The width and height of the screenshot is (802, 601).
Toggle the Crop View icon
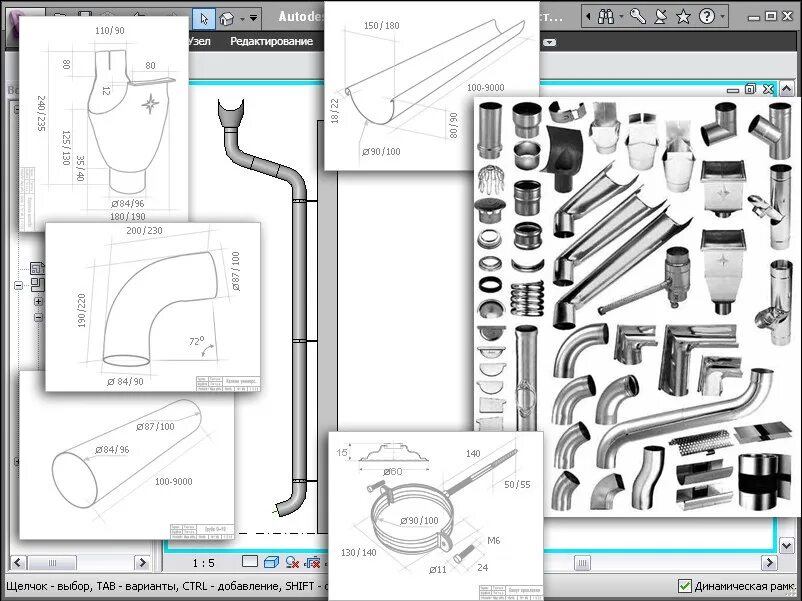293,563
